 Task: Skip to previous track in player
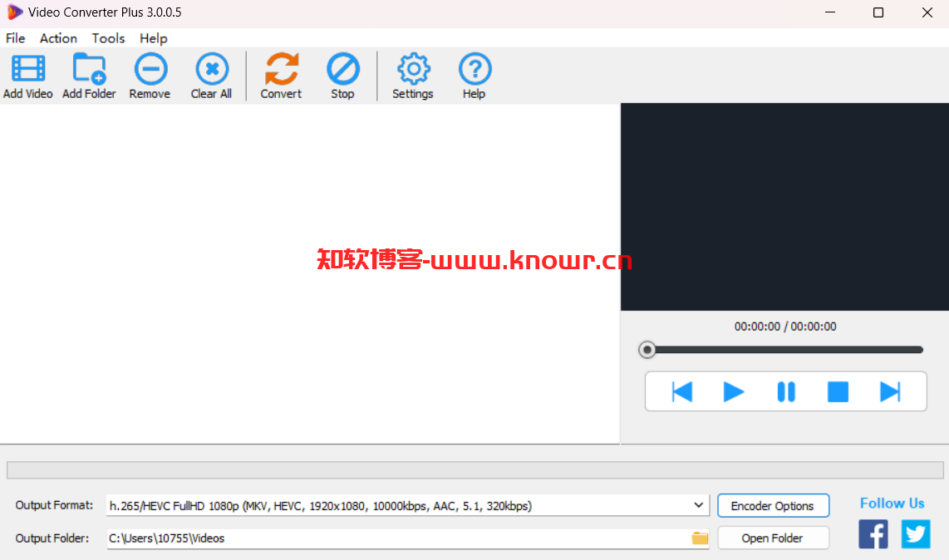click(682, 391)
